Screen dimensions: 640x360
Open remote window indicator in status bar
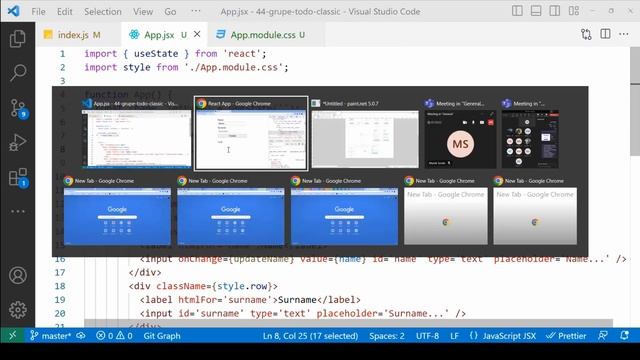12,336
